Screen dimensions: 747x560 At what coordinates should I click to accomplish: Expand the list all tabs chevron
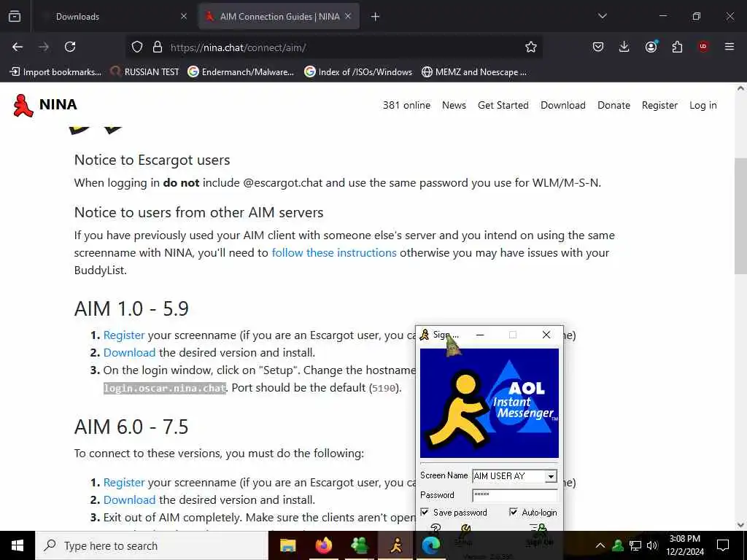pos(602,16)
